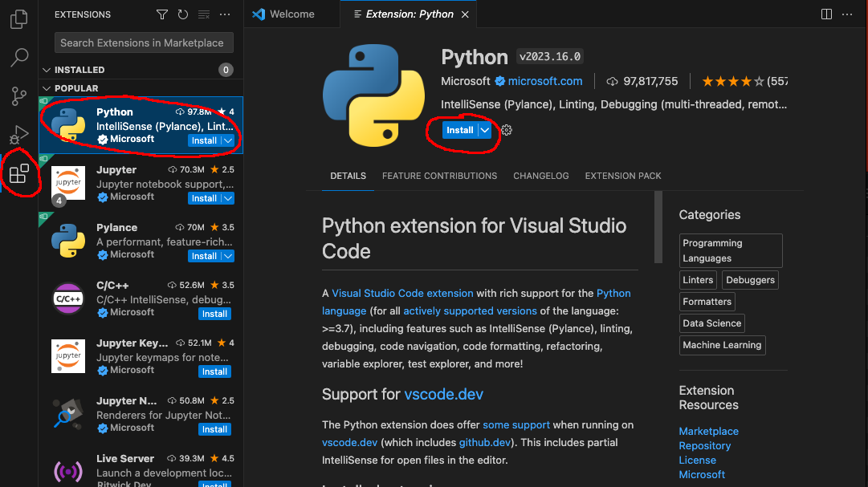Screen dimensions: 868x487
Task: Click in Search Extensions in Marketplace field
Action: coord(144,43)
